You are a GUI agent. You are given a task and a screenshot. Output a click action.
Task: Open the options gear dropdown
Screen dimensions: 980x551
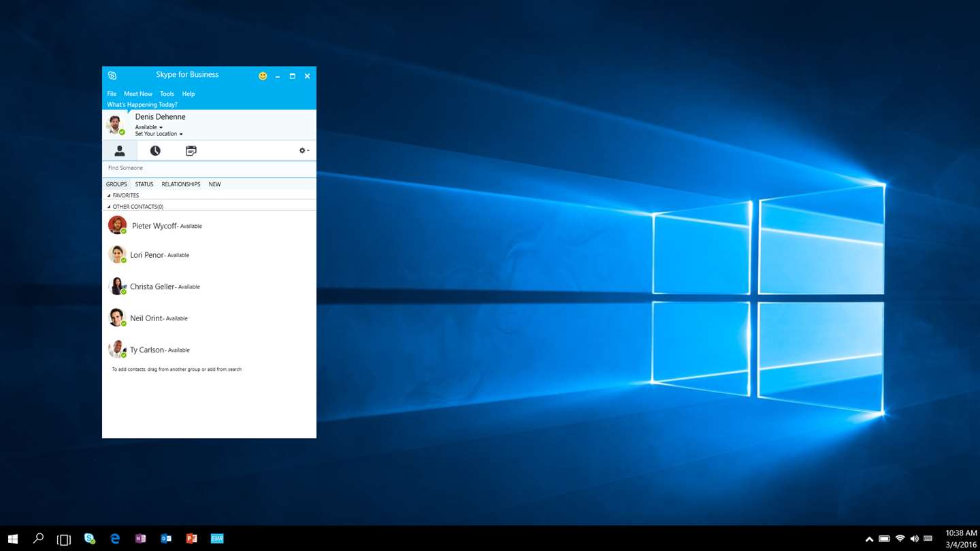(304, 150)
